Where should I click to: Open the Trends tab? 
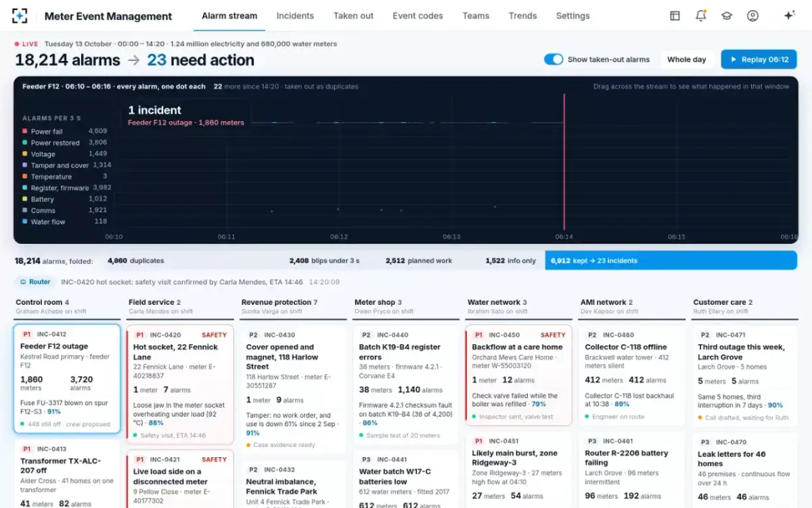(x=522, y=16)
